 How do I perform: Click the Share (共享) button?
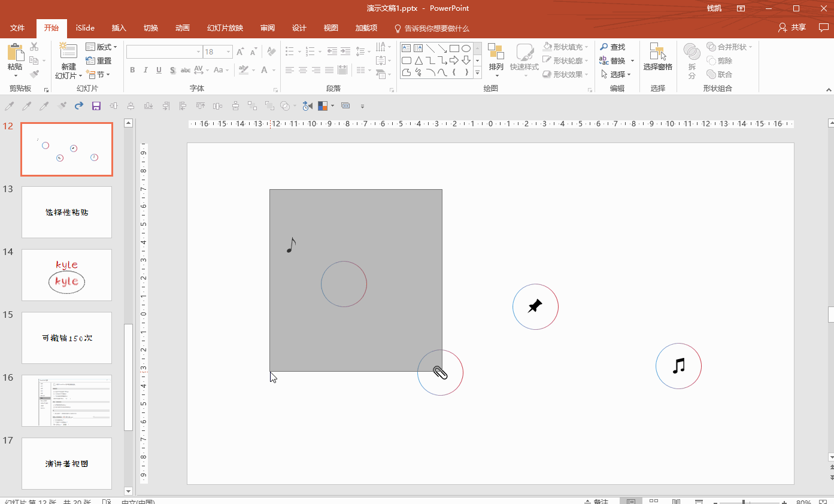tap(791, 28)
